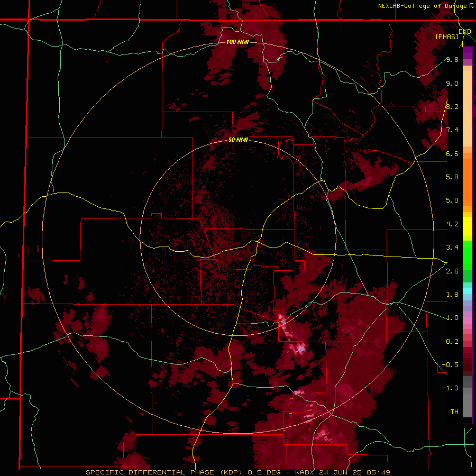
Task: Click the KABX station ID in the caption
Action: pos(305,472)
